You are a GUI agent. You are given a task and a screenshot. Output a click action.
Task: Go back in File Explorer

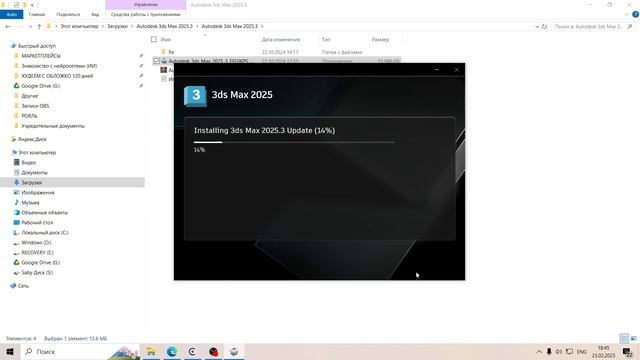click(8, 26)
